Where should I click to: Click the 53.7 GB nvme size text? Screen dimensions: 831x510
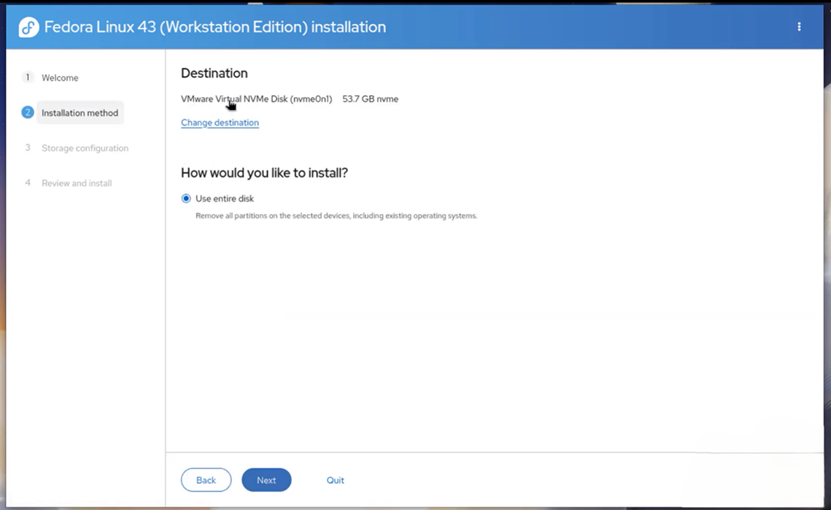[370, 99]
